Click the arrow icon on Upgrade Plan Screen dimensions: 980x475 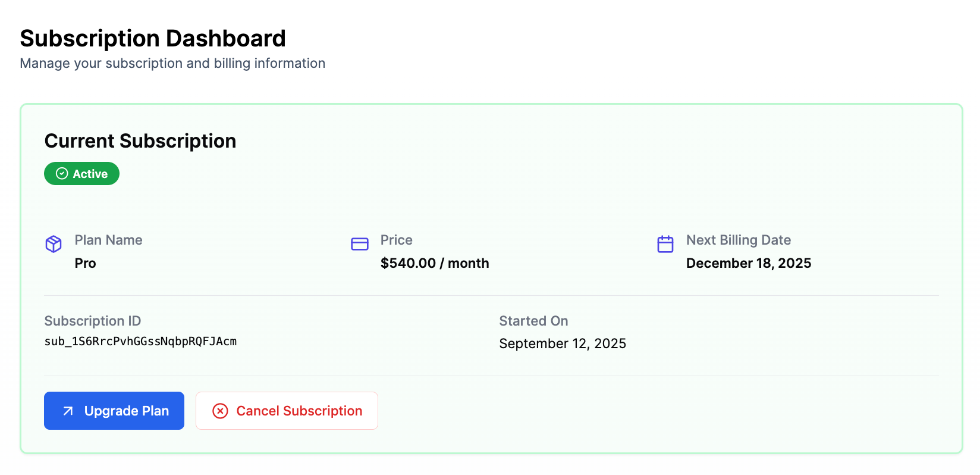point(68,411)
